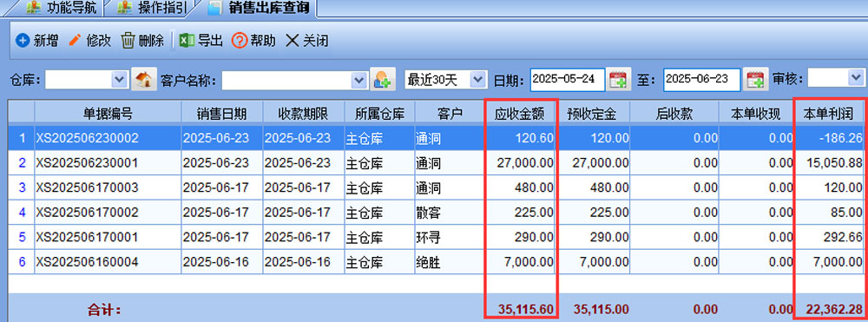The height and width of the screenshot is (322, 868).
Task: Expand the 客户名称 dropdown
Action: 360,80
